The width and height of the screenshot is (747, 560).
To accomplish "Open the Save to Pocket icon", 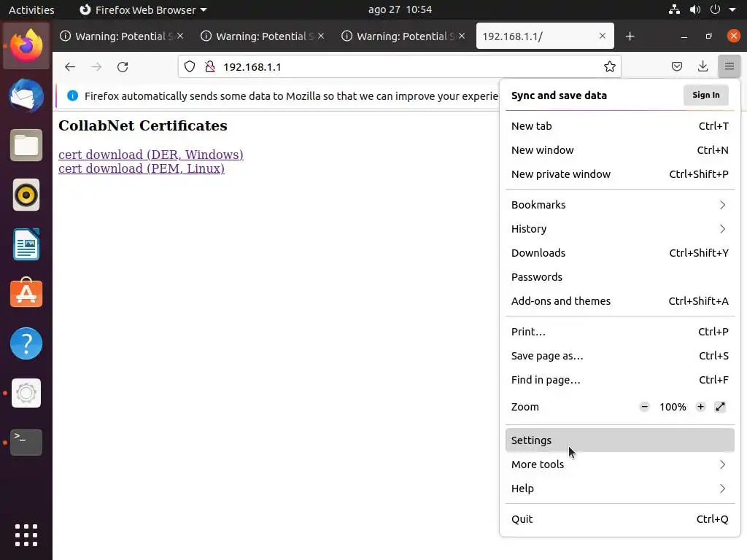I will click(677, 67).
